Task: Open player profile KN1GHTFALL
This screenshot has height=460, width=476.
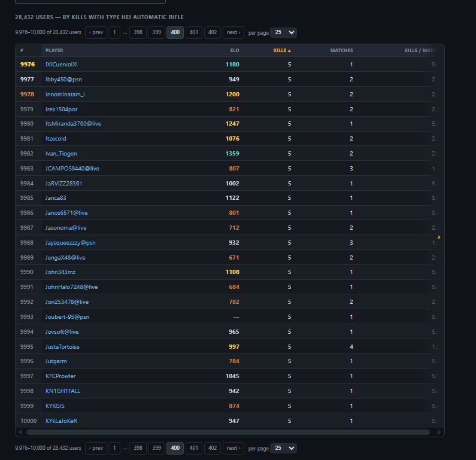Action: [63, 391]
